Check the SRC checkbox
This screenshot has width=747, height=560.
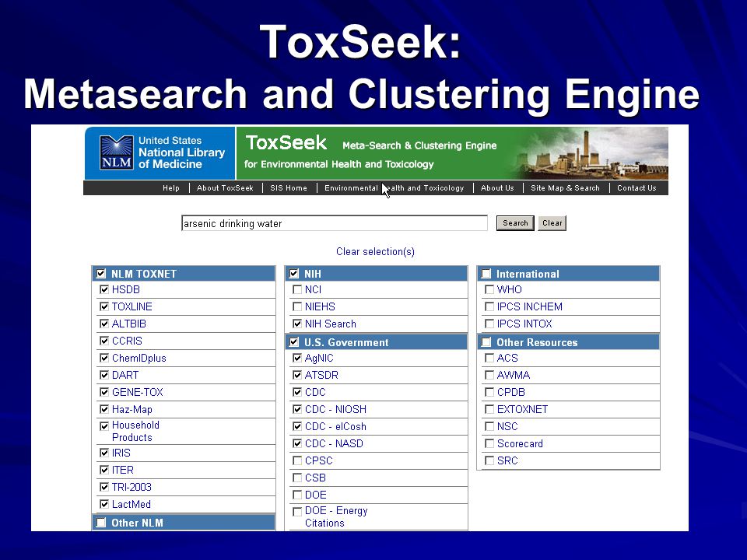489,461
